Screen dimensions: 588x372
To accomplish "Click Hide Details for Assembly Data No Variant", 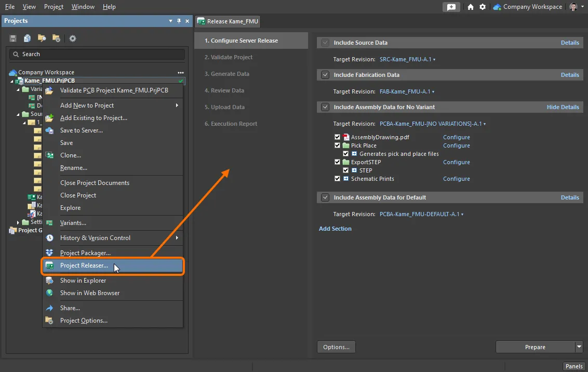I will [x=563, y=107].
